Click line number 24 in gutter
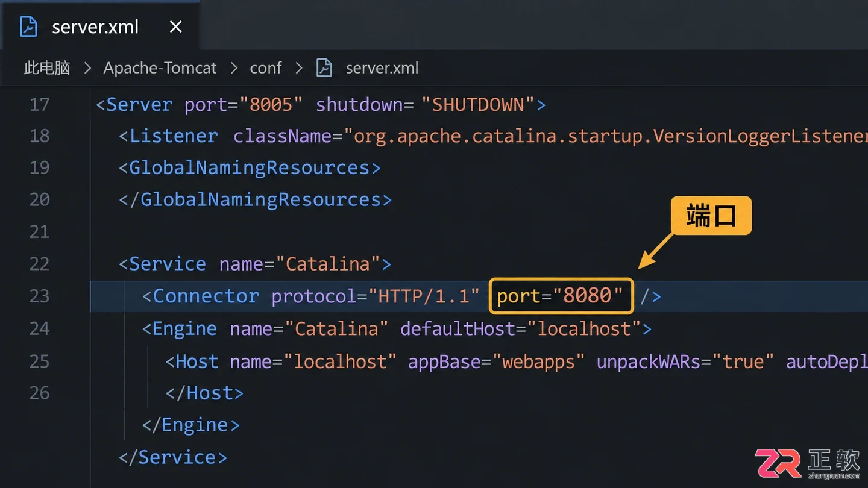The image size is (868, 488). tap(39, 328)
